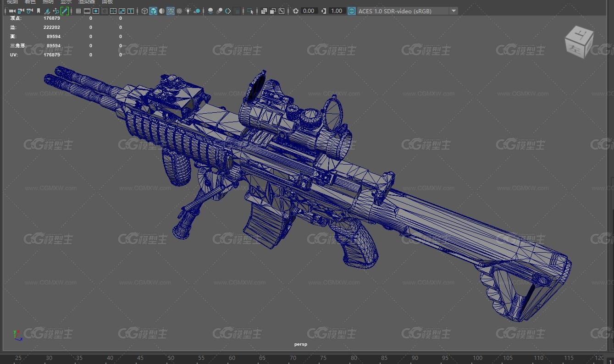Click the '三角形:' heads-up label
The image size is (614, 364).
pos(18,46)
